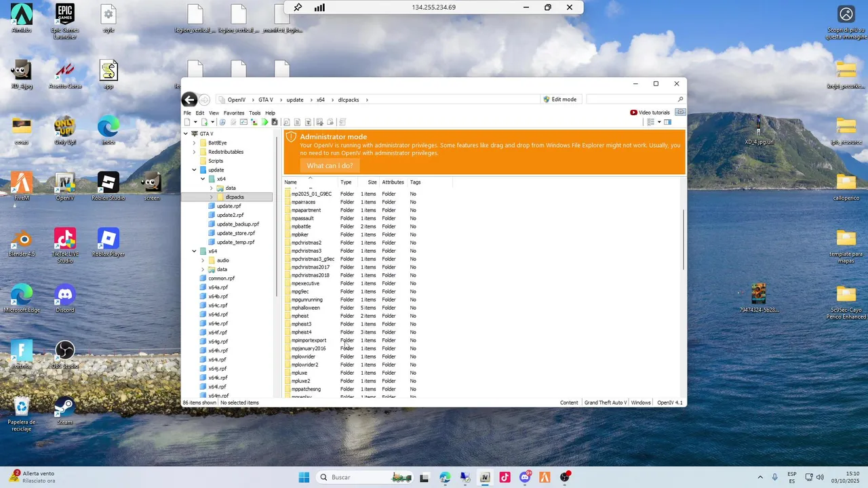Viewport: 868px width, 488px height.
Task: Collapse the GTA V tree root
Action: [186, 134]
